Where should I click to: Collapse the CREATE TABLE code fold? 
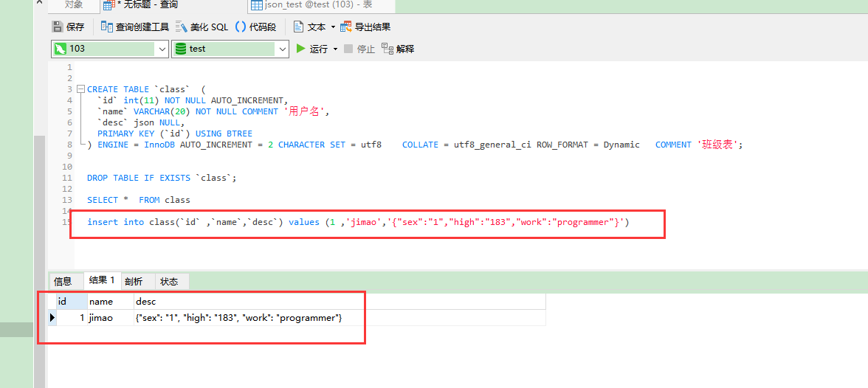[x=81, y=89]
